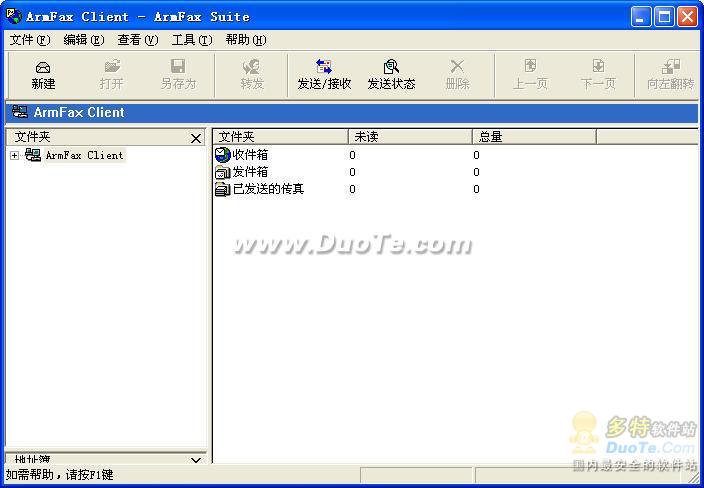Open the 帮助(H) menu
The height and width of the screenshot is (488, 704).
(246, 40)
